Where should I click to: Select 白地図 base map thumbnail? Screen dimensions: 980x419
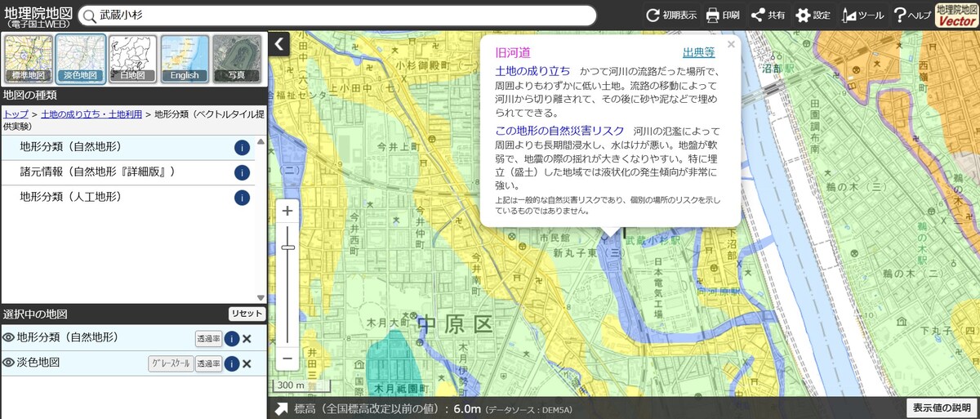point(132,59)
